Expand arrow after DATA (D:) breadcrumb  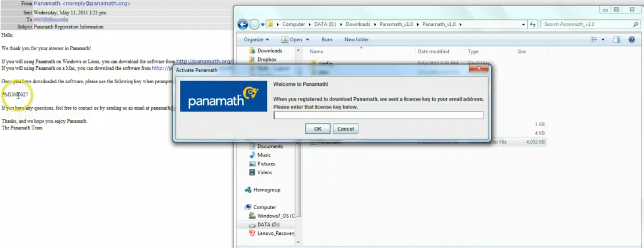click(341, 24)
